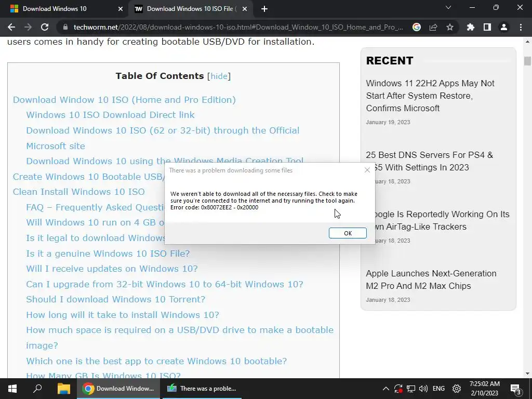The height and width of the screenshot is (399, 532).
Task: Open the Chrome profile avatar icon
Action: (504, 27)
